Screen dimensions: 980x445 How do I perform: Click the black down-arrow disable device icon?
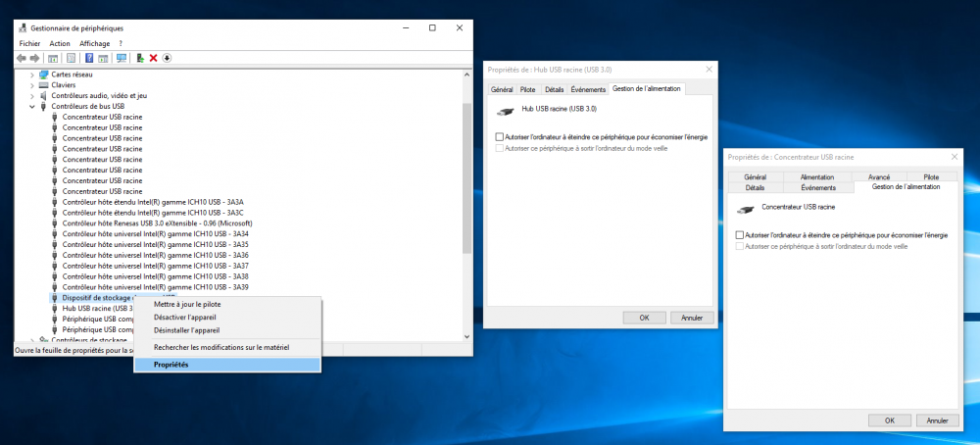point(167,58)
